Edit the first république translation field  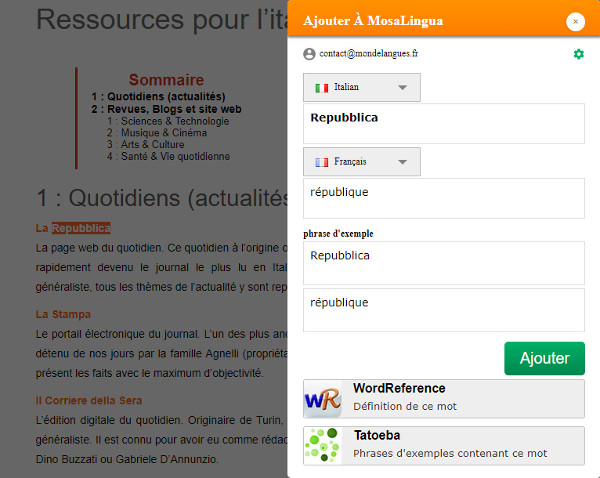(444, 198)
